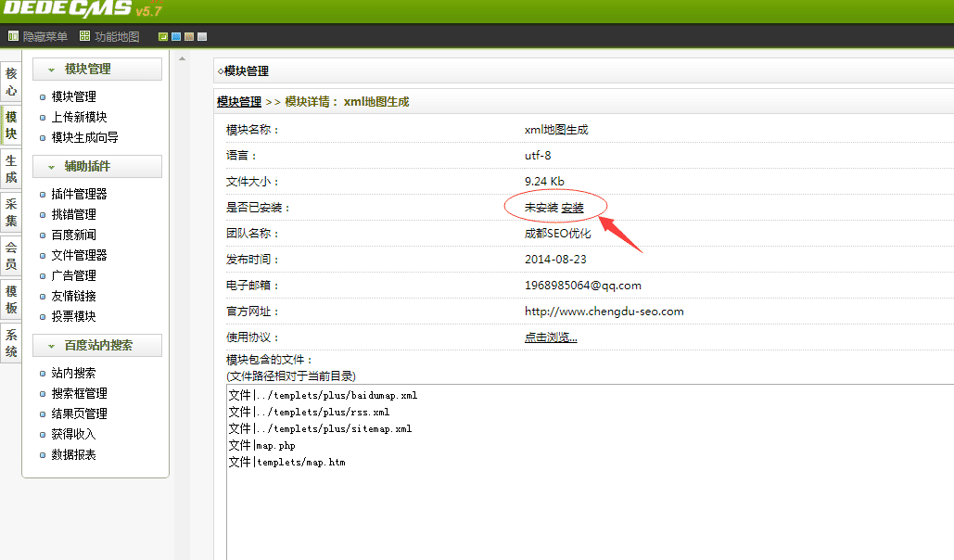The height and width of the screenshot is (560, 954).
Task: Open 模块生成向导 sidebar item
Action: (84, 137)
